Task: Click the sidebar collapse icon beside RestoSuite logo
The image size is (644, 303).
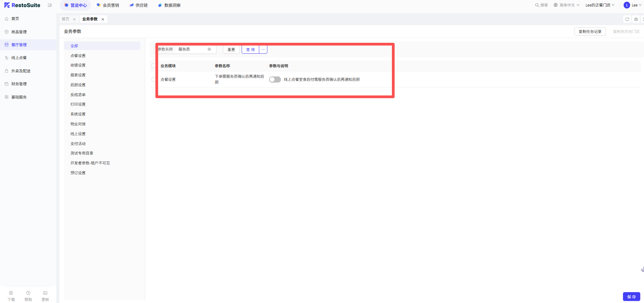Action: click(50, 5)
